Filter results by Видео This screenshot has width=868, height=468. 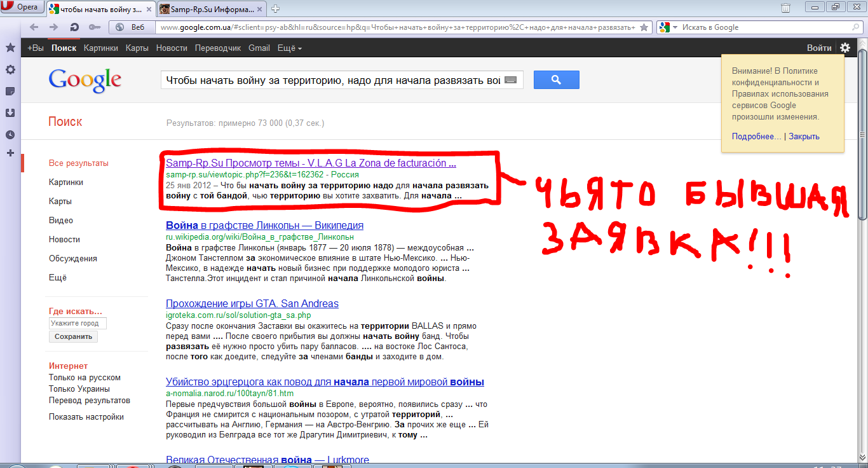pyautogui.click(x=61, y=221)
